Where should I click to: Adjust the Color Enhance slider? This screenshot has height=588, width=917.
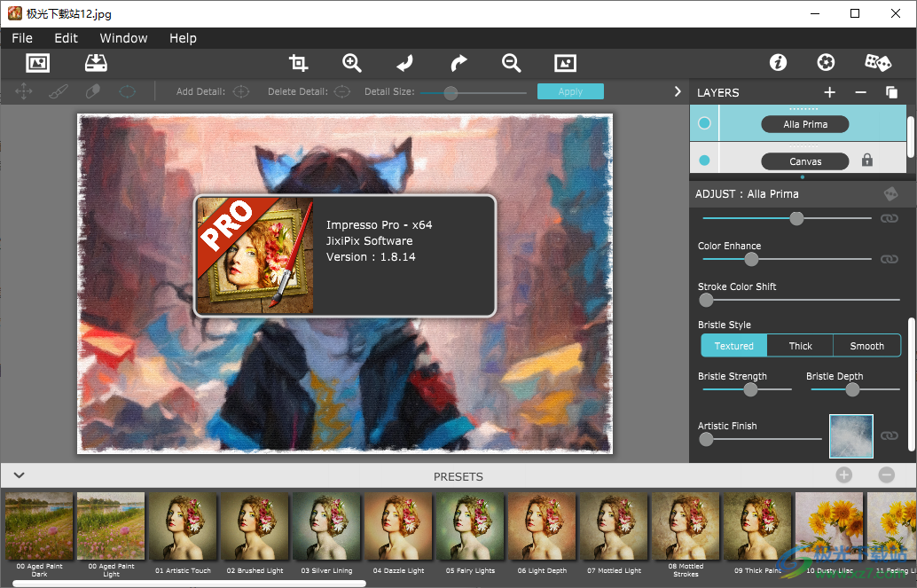pyautogui.click(x=751, y=259)
